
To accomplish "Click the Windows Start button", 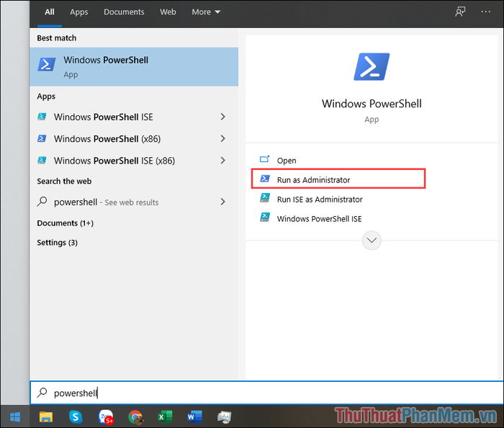I will pos(14,416).
